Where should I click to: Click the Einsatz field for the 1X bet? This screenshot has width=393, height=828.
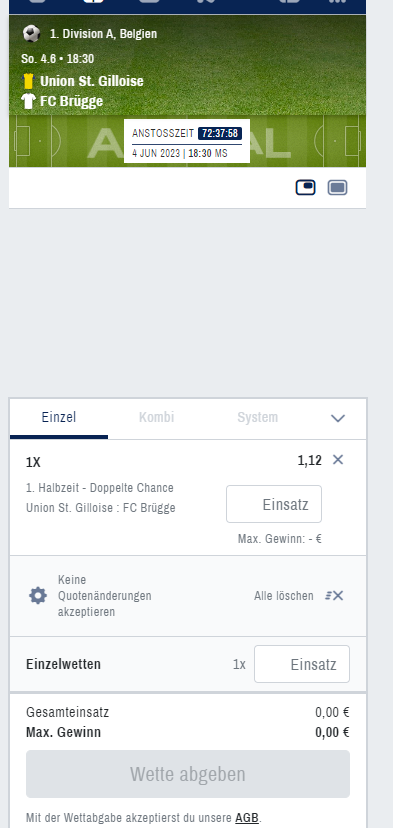(x=274, y=504)
